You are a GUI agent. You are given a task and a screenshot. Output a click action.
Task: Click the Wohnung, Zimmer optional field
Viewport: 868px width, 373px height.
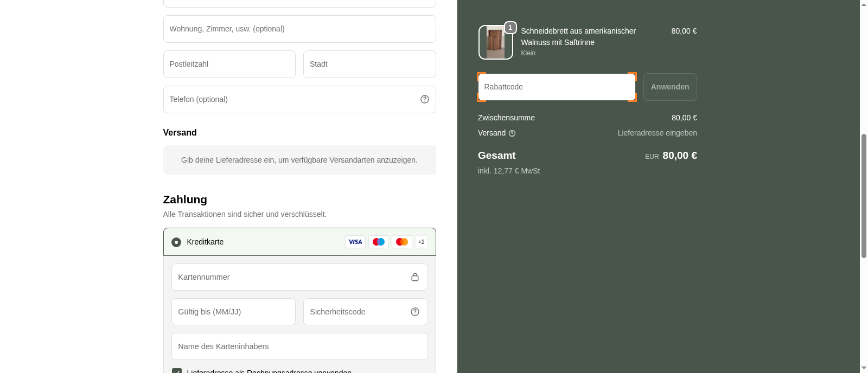pyautogui.click(x=299, y=29)
